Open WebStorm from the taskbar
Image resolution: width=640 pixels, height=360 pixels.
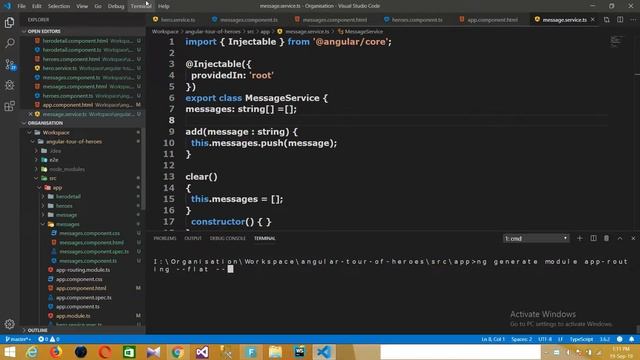click(x=300, y=352)
